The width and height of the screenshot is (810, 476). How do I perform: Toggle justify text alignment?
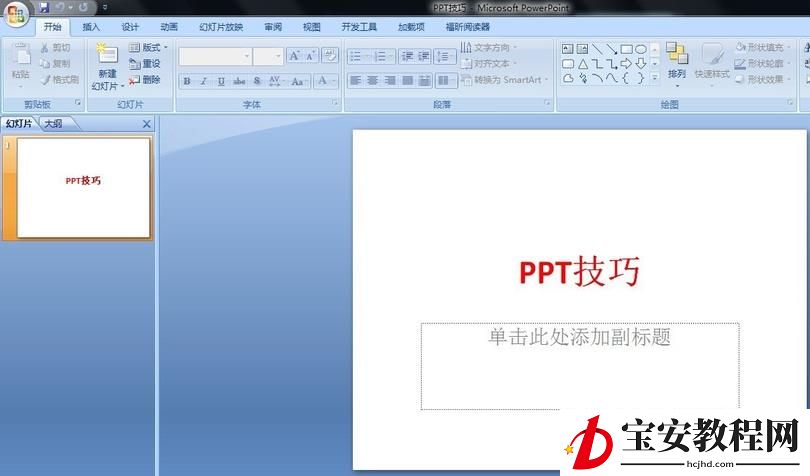(408, 81)
